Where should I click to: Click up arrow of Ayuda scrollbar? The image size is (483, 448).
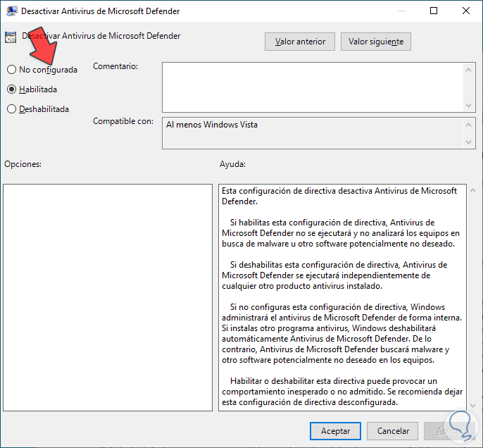click(473, 190)
